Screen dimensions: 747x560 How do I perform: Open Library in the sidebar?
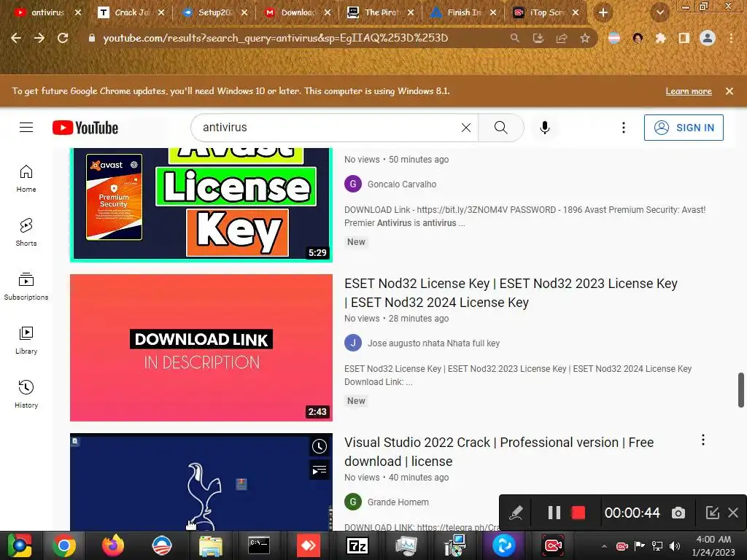coord(26,340)
